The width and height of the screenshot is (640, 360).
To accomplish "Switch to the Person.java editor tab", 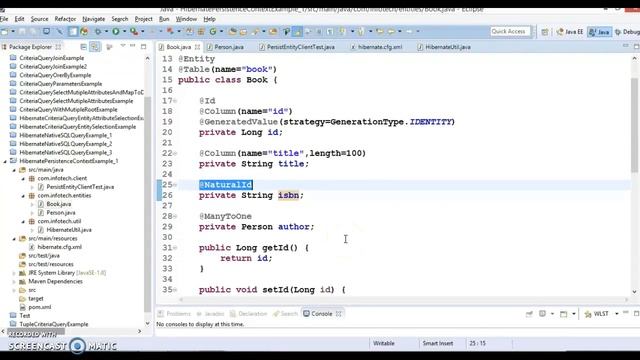I will point(225,47).
